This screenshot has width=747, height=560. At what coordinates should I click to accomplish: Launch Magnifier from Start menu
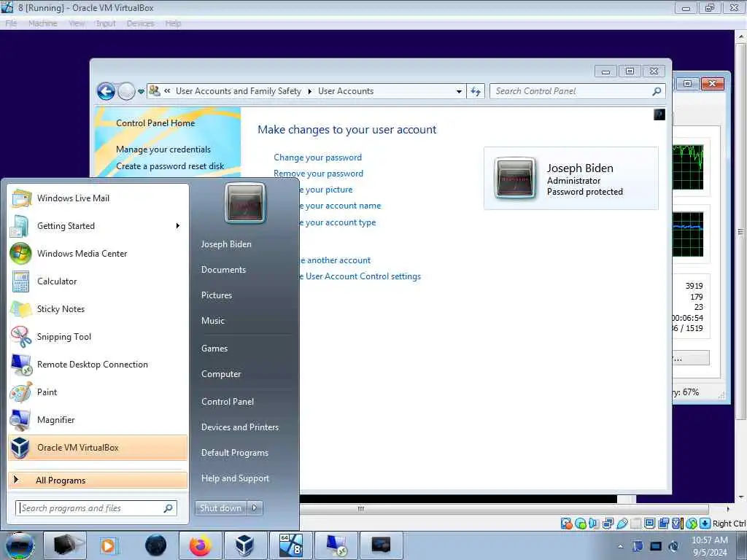98,419
